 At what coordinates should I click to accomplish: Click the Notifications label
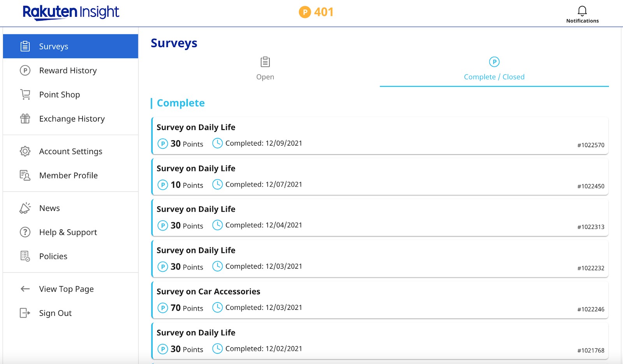tap(583, 21)
